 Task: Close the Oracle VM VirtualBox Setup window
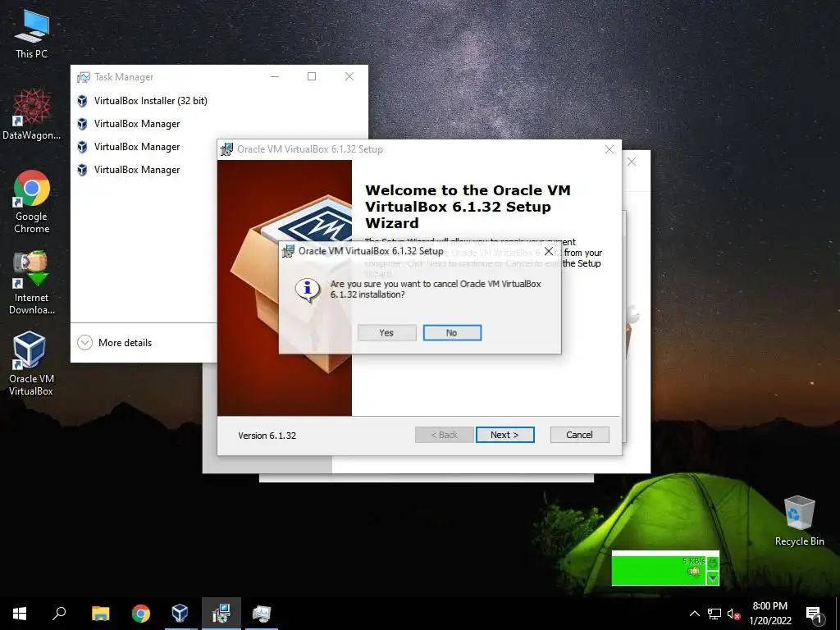(x=609, y=149)
